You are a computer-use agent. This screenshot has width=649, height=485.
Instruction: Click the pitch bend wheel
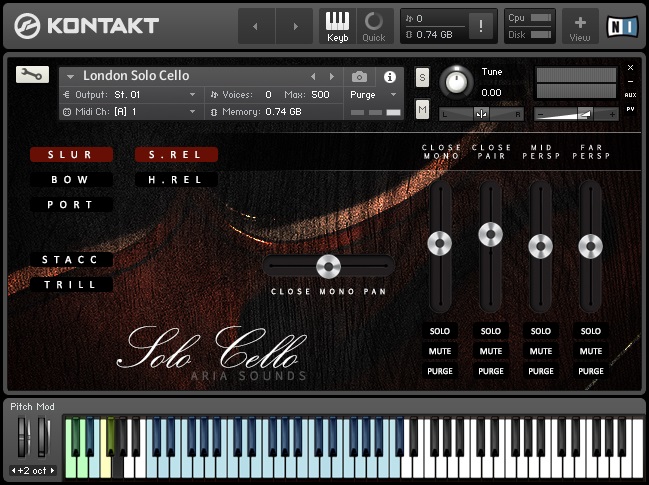23,437
